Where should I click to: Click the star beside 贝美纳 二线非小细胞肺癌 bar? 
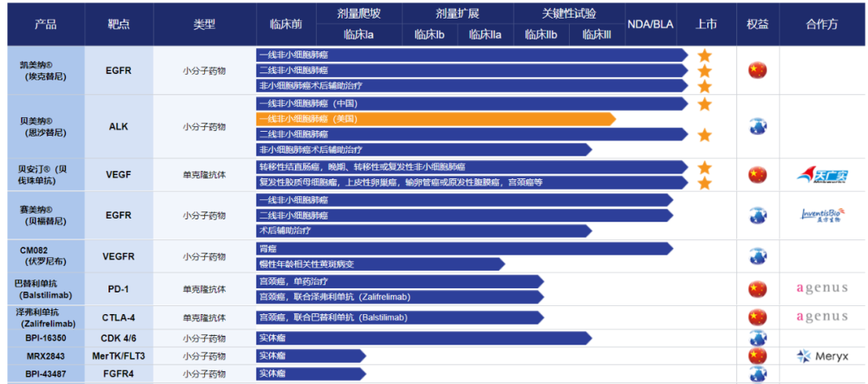pyautogui.click(x=704, y=134)
